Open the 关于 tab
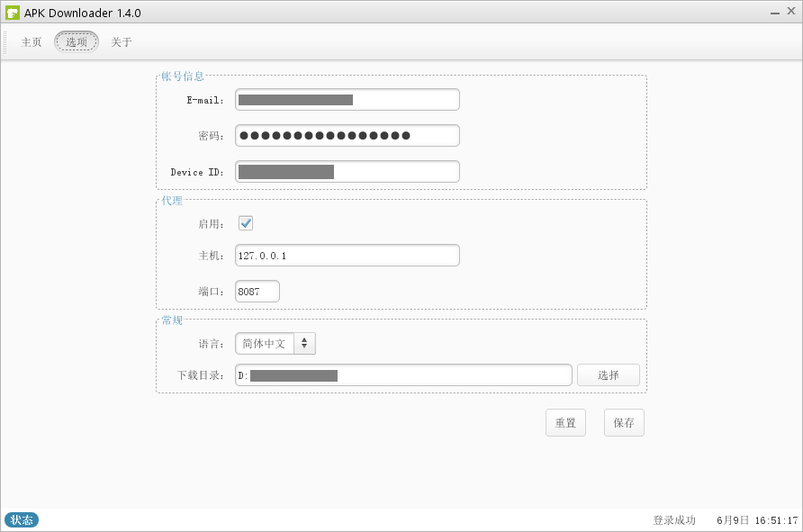Image resolution: width=803 pixels, height=532 pixels. click(x=122, y=42)
